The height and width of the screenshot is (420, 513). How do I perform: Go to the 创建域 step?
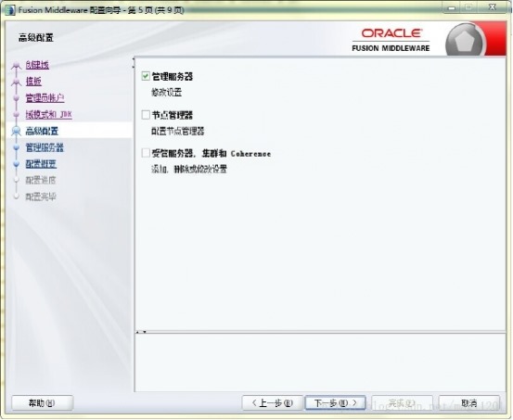click(x=37, y=65)
